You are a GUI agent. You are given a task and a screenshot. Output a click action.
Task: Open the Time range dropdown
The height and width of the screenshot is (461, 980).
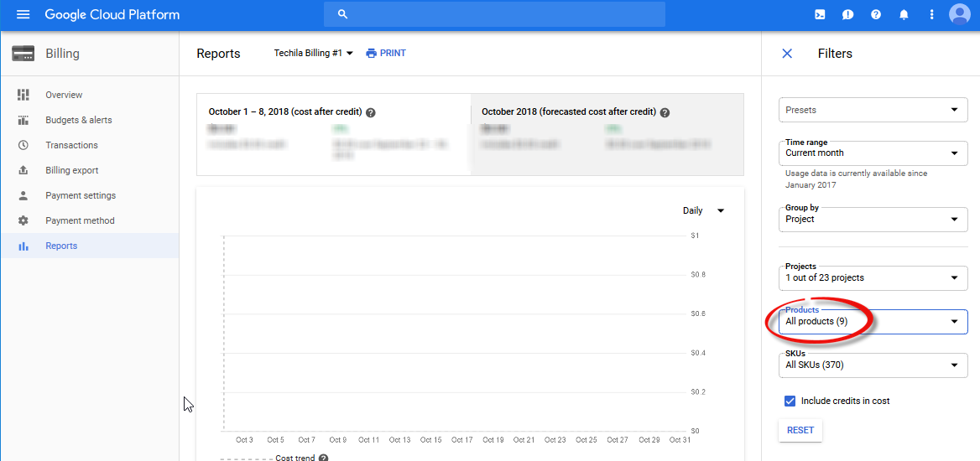click(x=873, y=153)
